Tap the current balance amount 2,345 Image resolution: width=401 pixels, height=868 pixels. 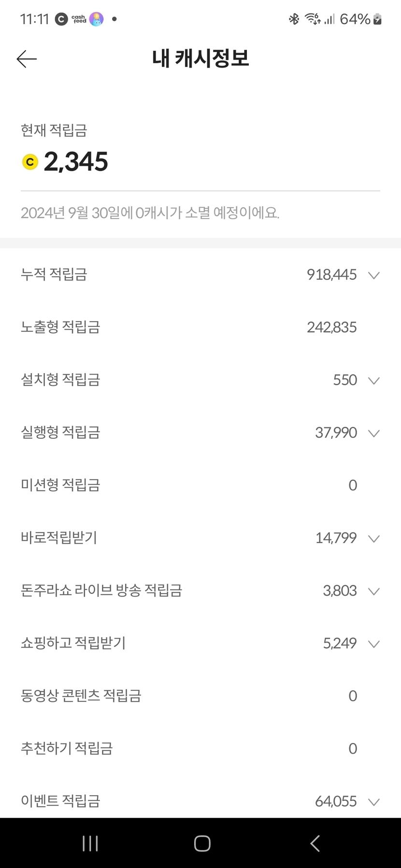click(x=76, y=162)
